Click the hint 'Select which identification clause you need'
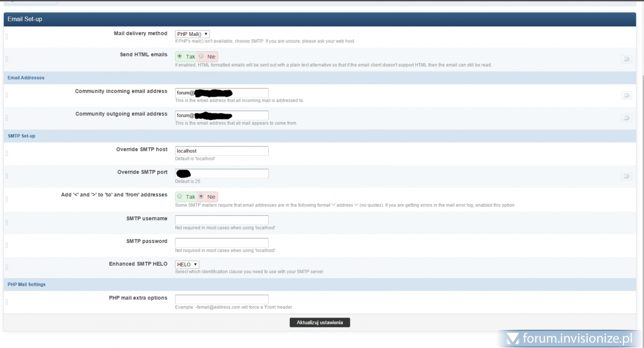Image resolution: width=644 pixels, height=348 pixels. [x=250, y=272]
